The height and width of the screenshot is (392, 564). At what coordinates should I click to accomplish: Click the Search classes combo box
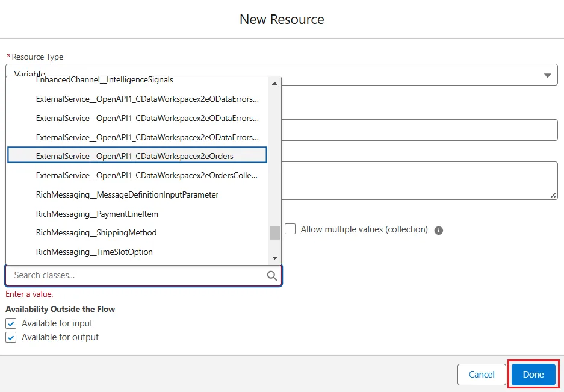(x=137, y=275)
